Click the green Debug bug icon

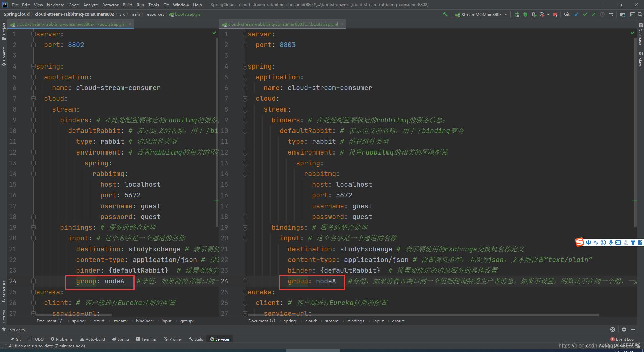[x=525, y=14]
